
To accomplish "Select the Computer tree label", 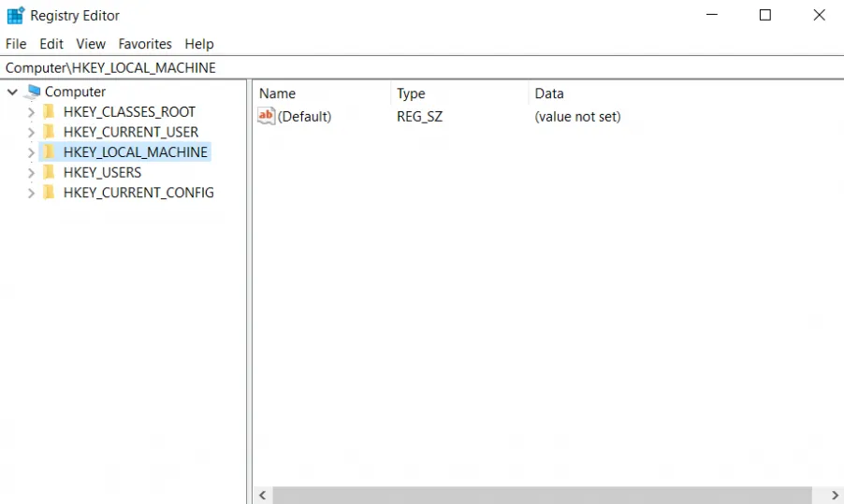I will (75, 92).
